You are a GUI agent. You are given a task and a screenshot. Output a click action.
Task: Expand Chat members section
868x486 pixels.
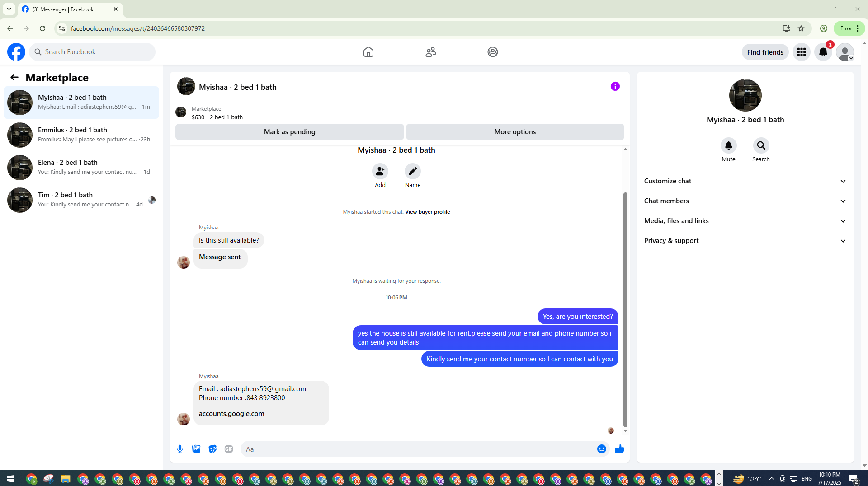745,201
